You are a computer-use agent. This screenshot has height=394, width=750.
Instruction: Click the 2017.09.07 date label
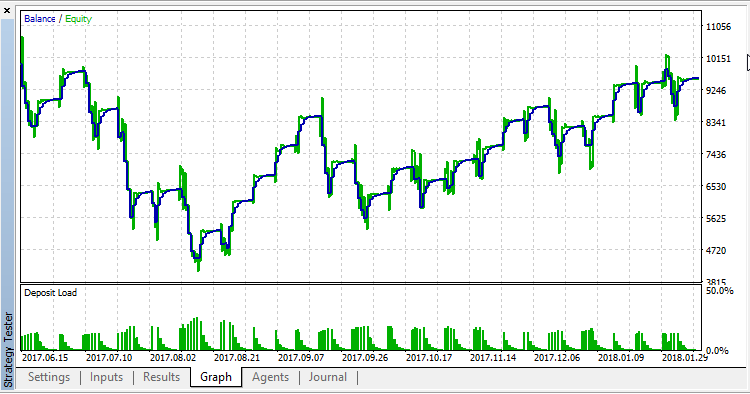coord(301,358)
